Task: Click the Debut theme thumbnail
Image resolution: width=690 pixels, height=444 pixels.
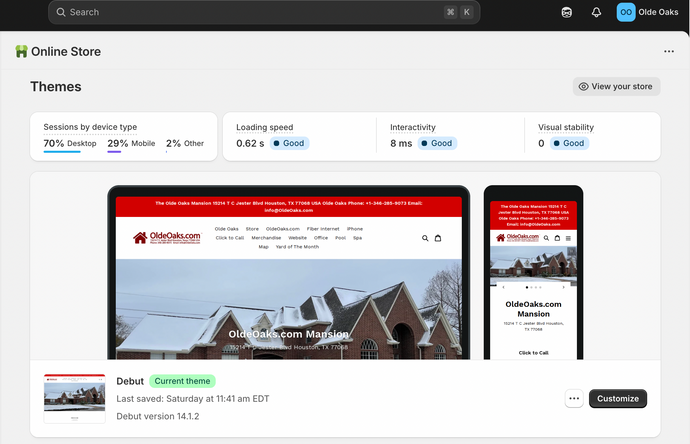Action: pyautogui.click(x=74, y=399)
